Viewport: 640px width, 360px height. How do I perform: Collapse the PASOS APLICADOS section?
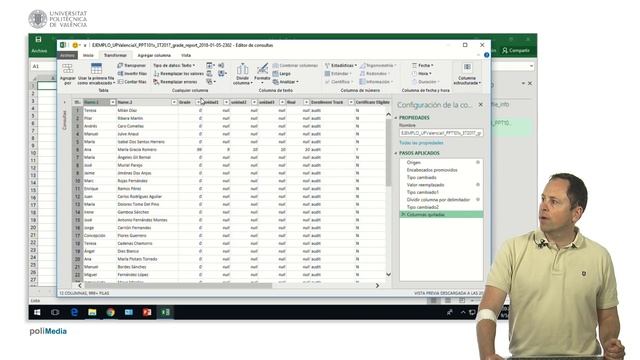[396, 153]
